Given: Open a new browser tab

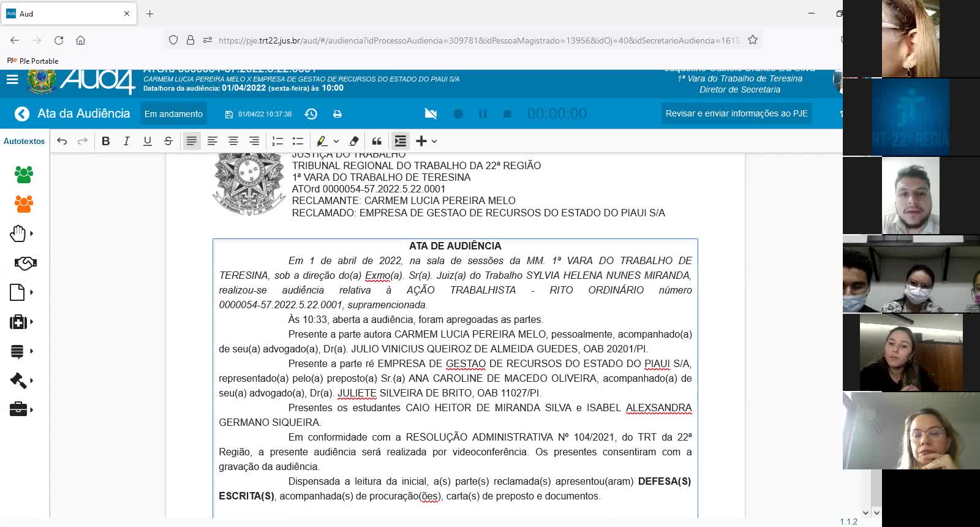Looking at the screenshot, I should (x=150, y=13).
